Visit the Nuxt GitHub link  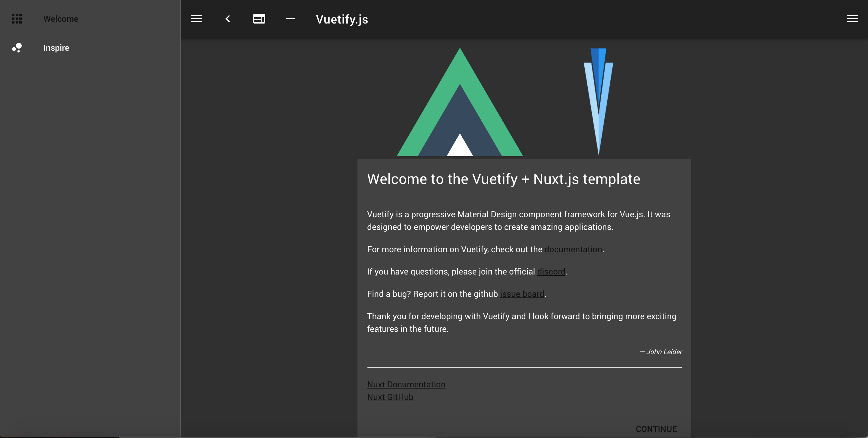point(390,397)
